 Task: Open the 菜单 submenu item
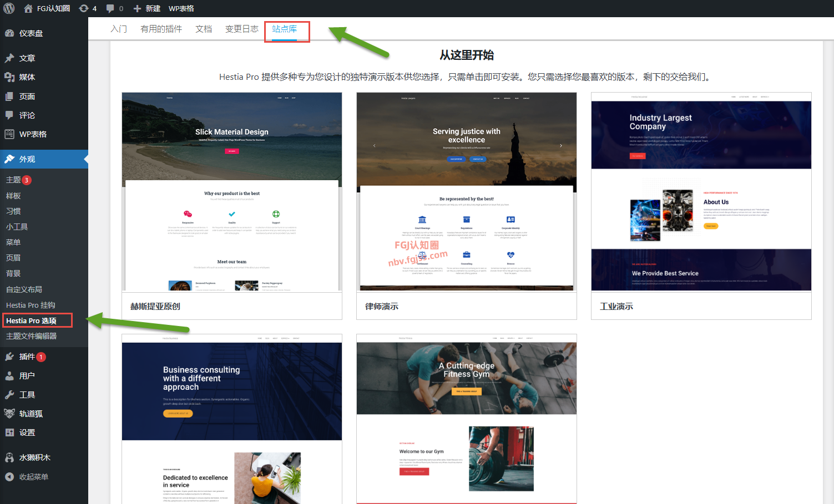tap(13, 242)
